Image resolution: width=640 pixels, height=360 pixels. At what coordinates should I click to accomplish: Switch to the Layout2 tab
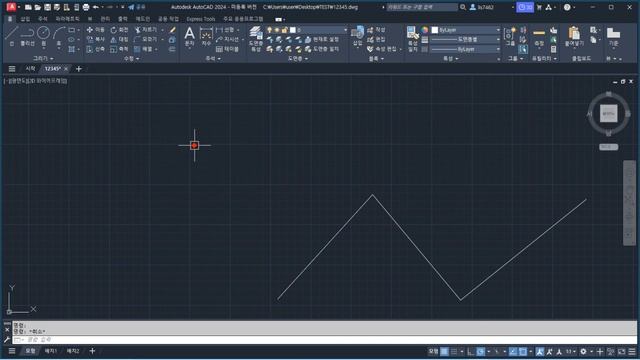tap(73, 351)
